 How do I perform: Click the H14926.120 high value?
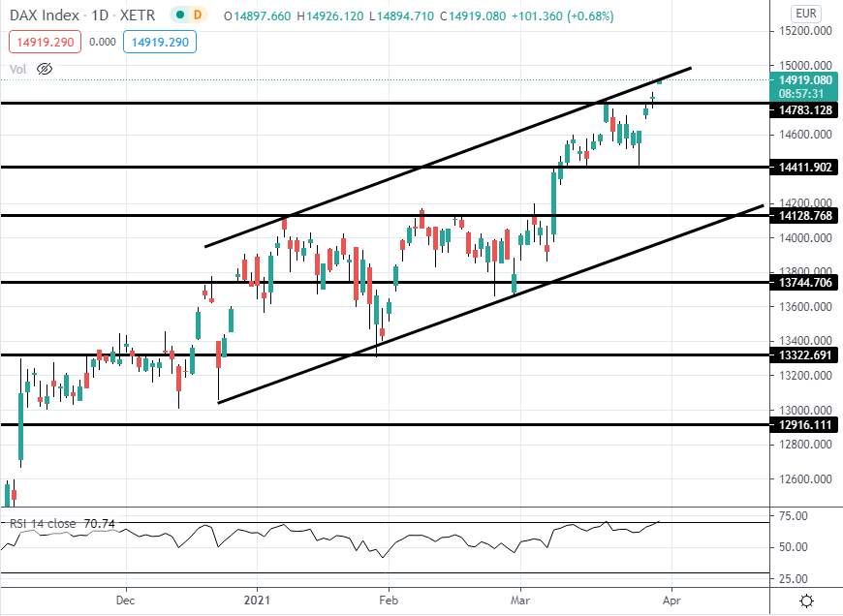tap(330, 15)
